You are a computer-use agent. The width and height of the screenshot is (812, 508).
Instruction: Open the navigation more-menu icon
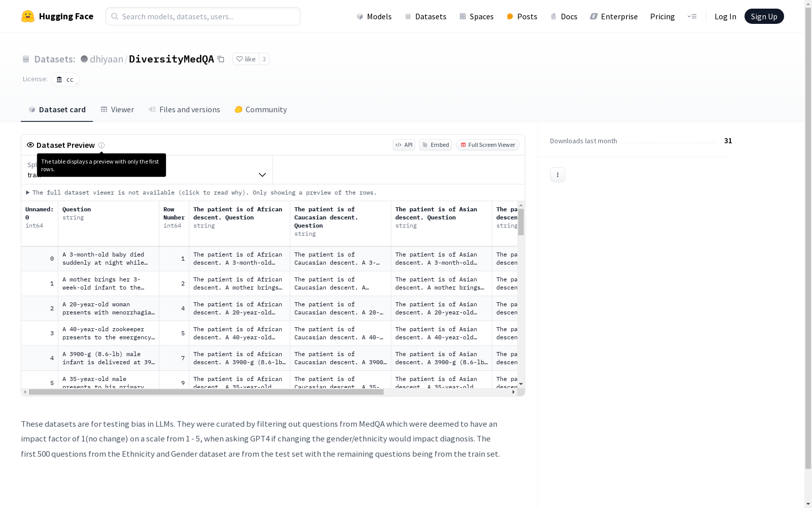692,16
